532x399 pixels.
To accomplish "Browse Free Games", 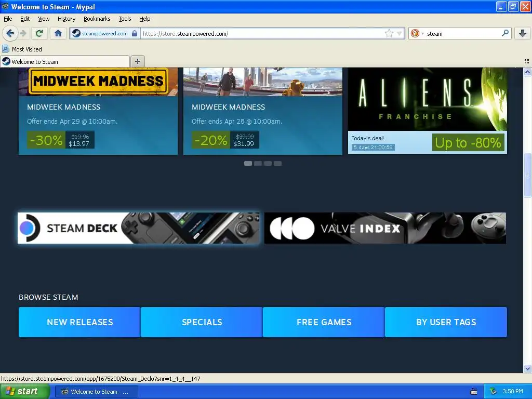I will point(324,322).
